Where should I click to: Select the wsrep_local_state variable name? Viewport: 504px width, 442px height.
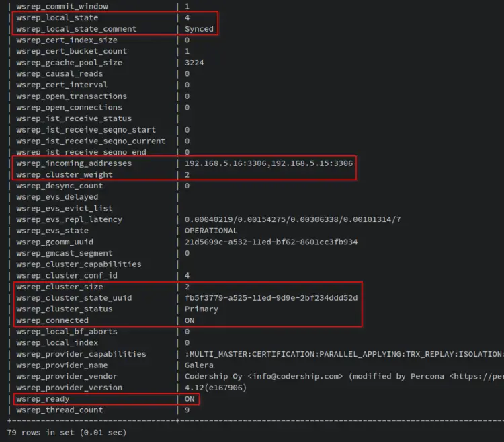[x=57, y=17]
